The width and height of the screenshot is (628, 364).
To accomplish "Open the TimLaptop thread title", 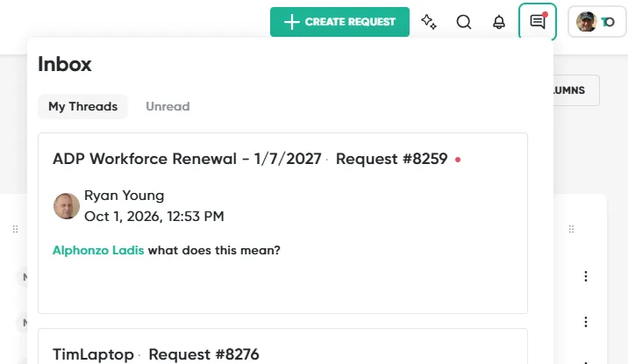I will pyautogui.click(x=93, y=354).
